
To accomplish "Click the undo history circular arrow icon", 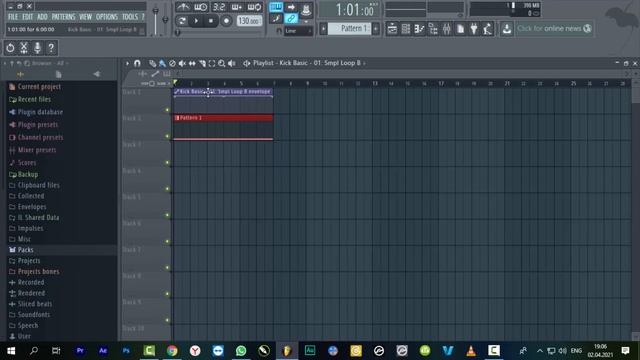I will tap(10, 48).
